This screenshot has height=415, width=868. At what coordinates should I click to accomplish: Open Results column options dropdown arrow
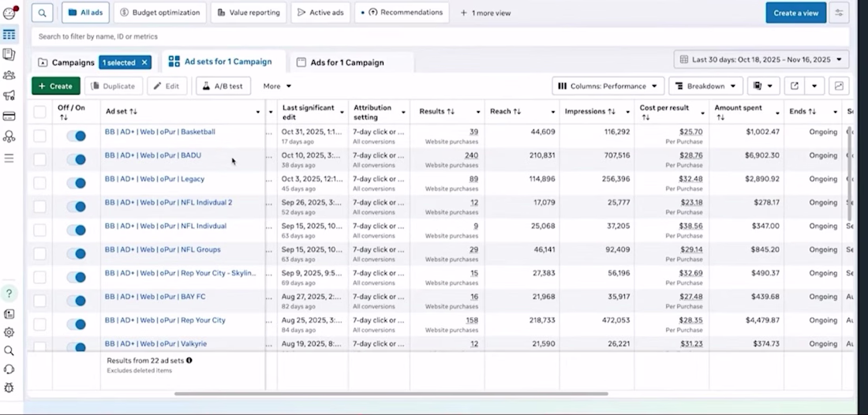coord(478,112)
